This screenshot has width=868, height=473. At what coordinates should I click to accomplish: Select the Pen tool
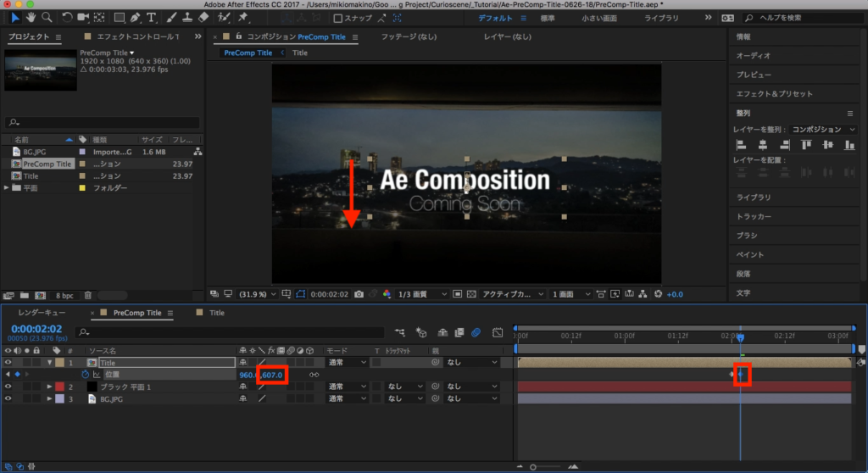tap(136, 17)
